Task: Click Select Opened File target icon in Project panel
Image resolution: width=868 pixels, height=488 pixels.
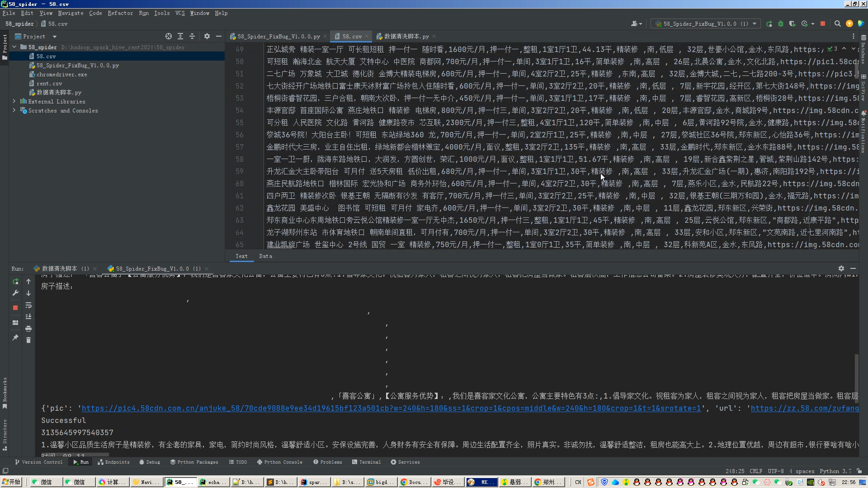Action: point(169,37)
